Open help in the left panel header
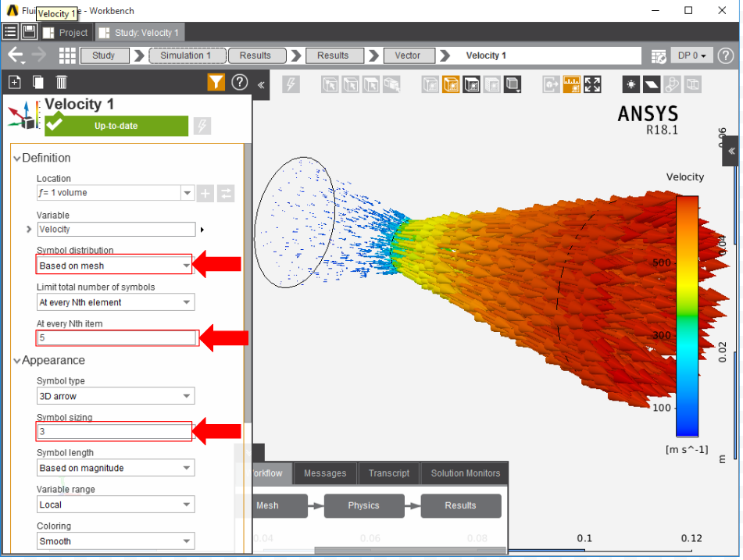This screenshot has height=560, width=743. [240, 83]
